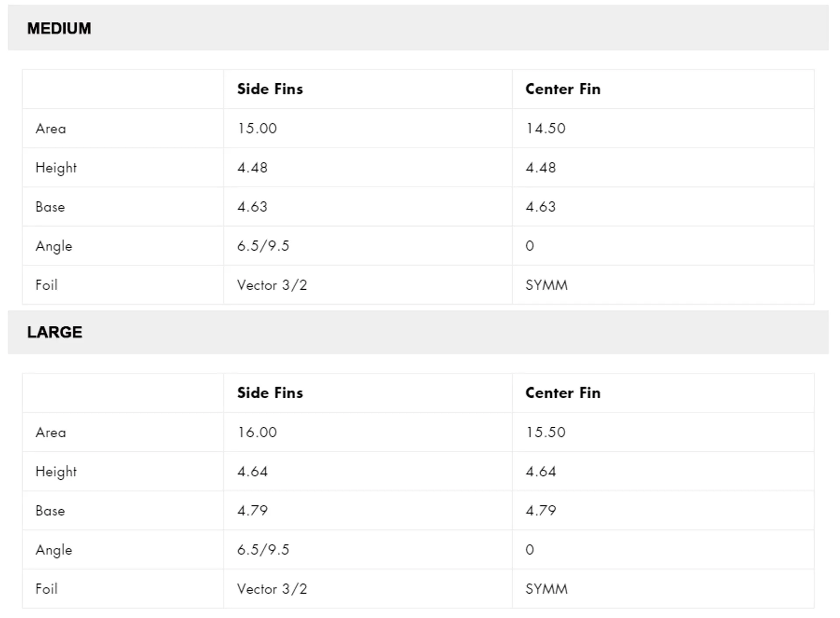The width and height of the screenshot is (840, 618).
Task: Click the Medium side fins area value 15.00
Action: pyautogui.click(x=257, y=128)
